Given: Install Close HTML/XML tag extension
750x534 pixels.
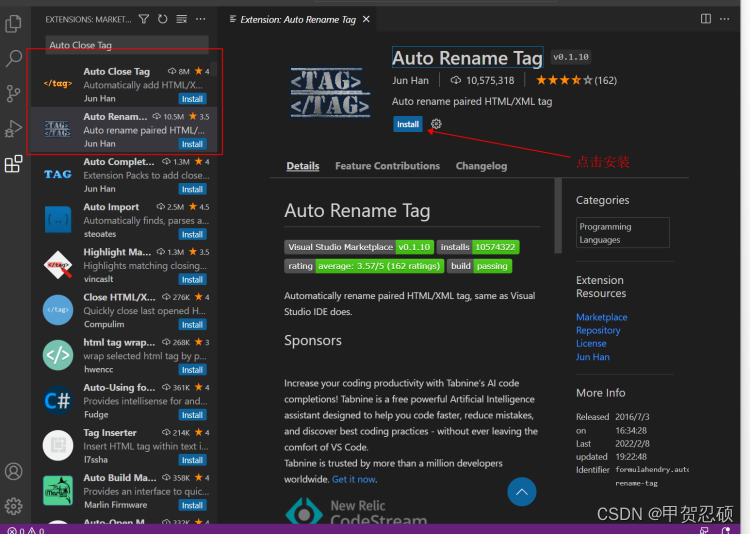Looking at the screenshot, I should click(192, 325).
